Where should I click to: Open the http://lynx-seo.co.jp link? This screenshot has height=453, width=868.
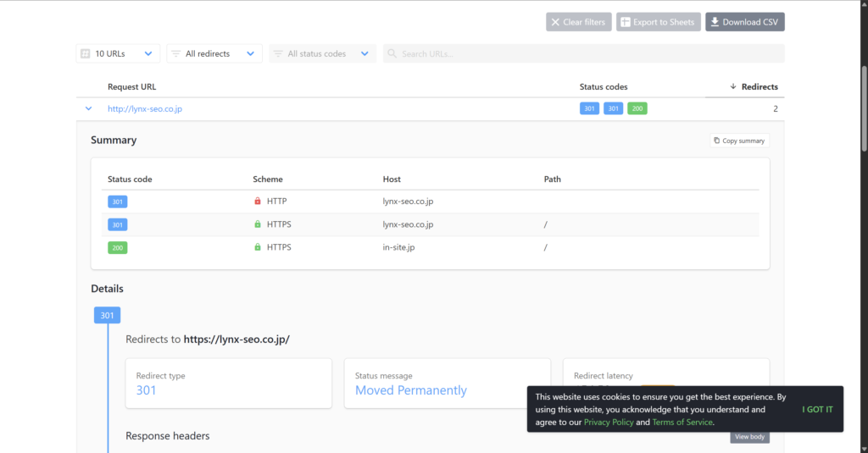145,108
